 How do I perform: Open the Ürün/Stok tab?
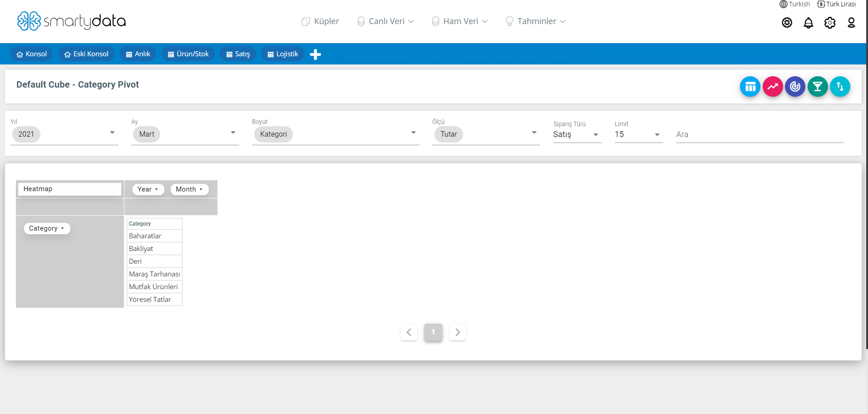point(188,54)
